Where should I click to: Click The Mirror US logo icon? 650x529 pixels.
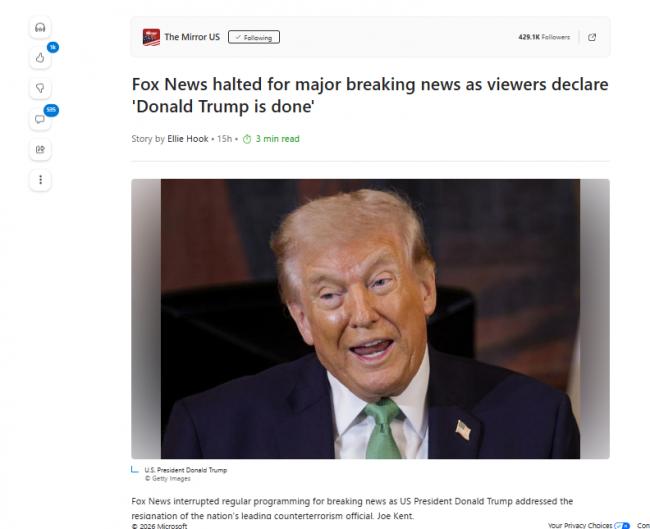click(x=151, y=37)
